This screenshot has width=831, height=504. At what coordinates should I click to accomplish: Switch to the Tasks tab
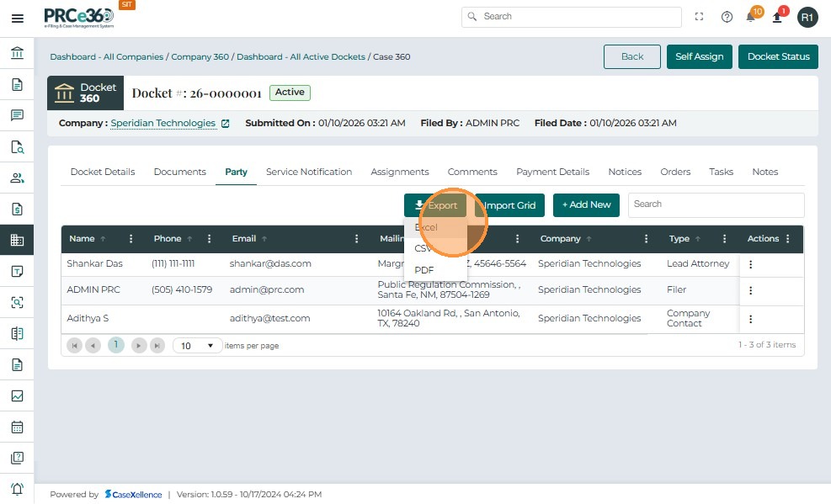[x=722, y=172]
